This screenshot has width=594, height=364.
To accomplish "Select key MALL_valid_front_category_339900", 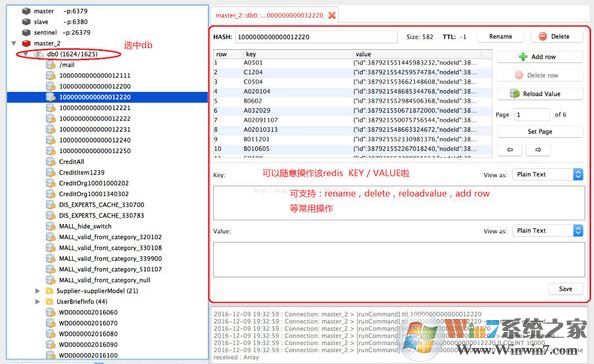I will pyautogui.click(x=110, y=258).
